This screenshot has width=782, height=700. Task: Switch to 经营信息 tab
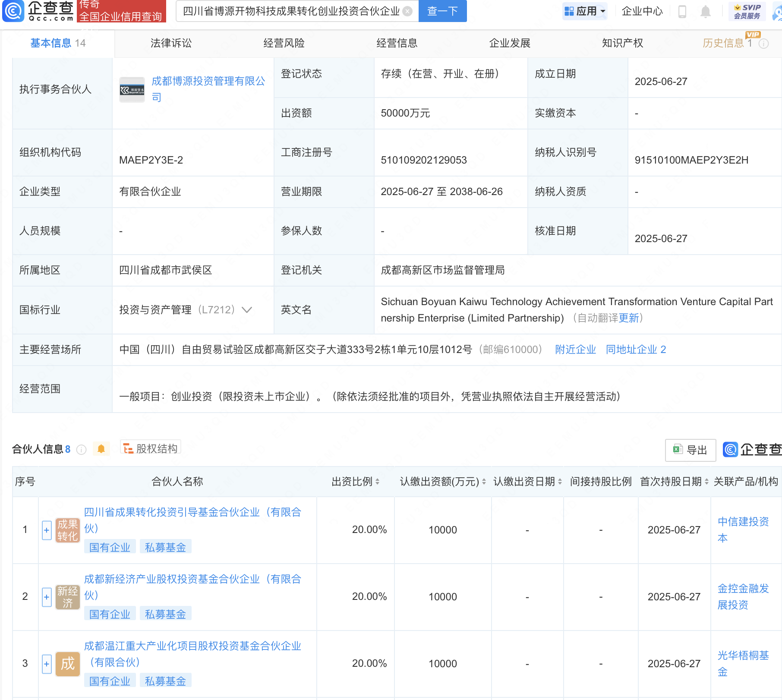point(397,43)
